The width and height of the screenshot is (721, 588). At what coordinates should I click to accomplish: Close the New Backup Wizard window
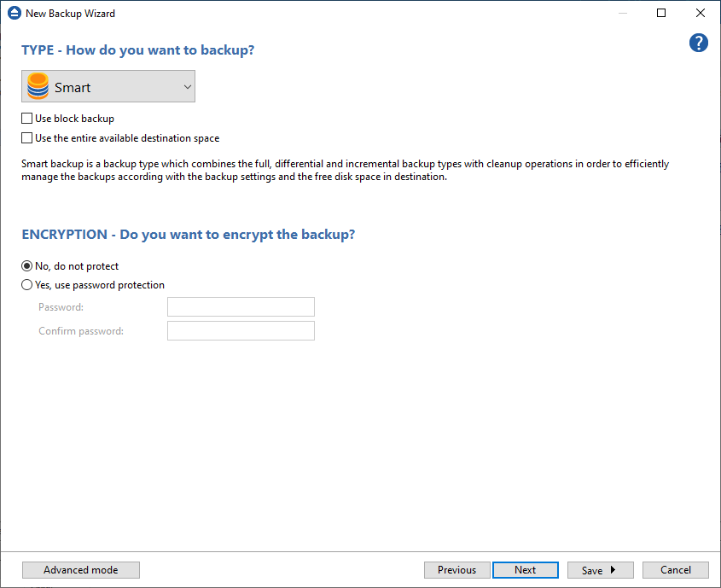tap(700, 13)
